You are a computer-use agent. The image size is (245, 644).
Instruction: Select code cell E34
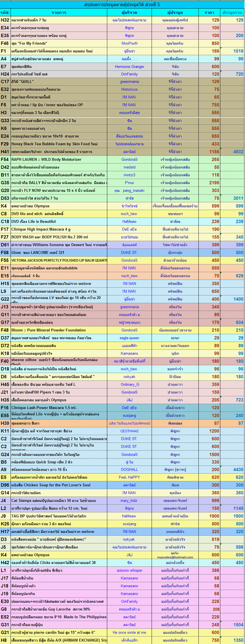coord(5,28)
